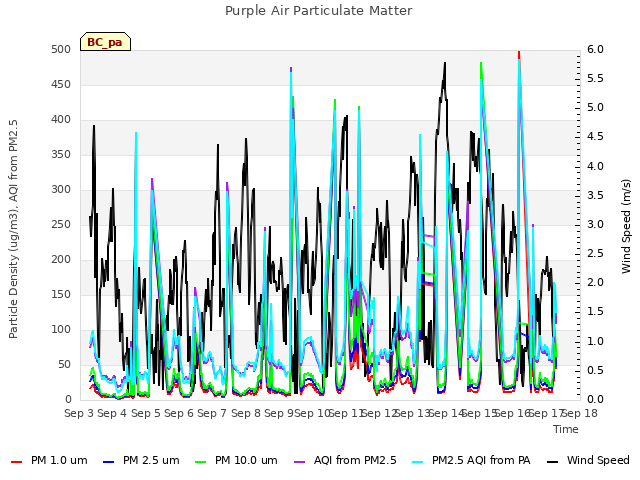This screenshot has width=640, height=480.
Task: Click the blue PM 2.5 legend swatch
Action: (x=108, y=462)
